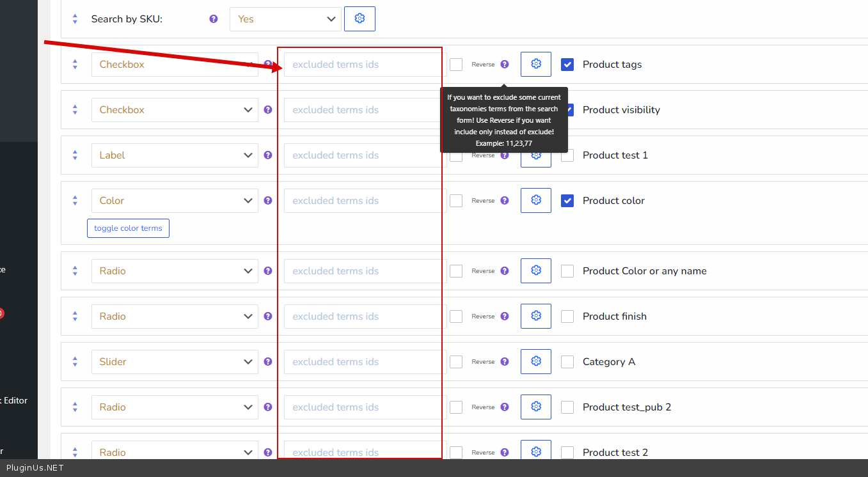Click the toggle color terms button
The image size is (868, 477).
(128, 228)
